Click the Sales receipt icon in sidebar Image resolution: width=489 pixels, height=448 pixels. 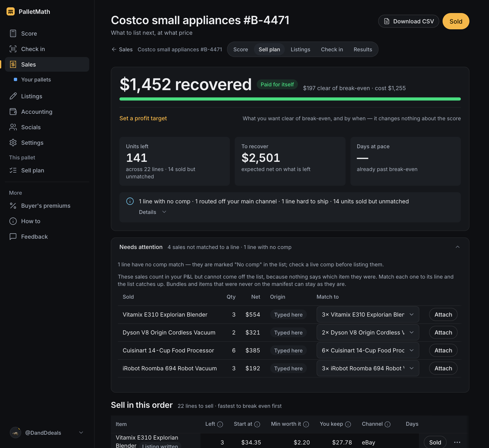(x=13, y=64)
